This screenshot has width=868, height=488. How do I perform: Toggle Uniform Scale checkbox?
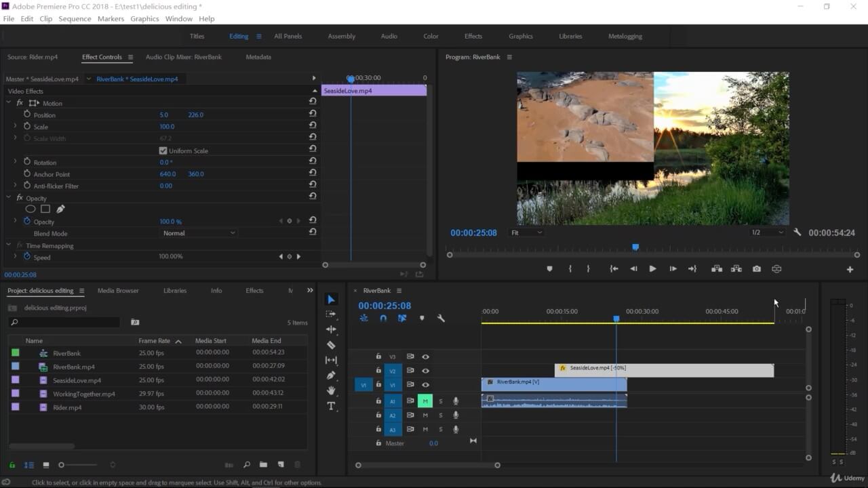pyautogui.click(x=163, y=150)
